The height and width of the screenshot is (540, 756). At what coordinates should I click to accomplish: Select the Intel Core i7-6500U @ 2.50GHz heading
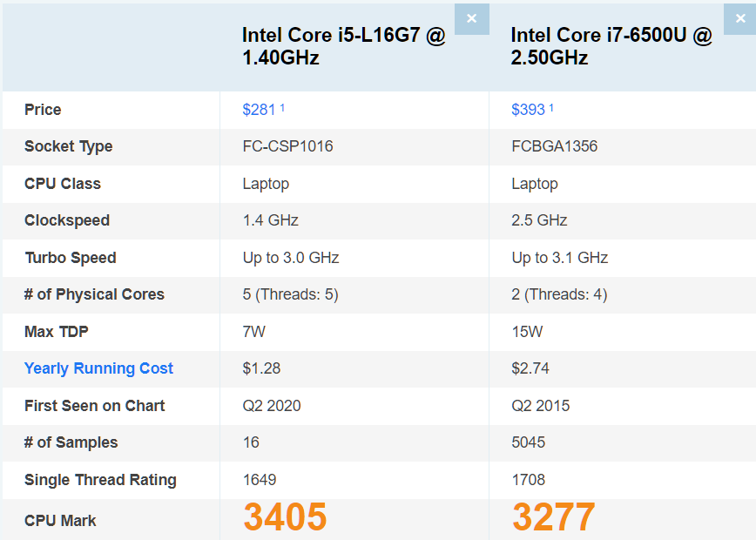point(611,46)
